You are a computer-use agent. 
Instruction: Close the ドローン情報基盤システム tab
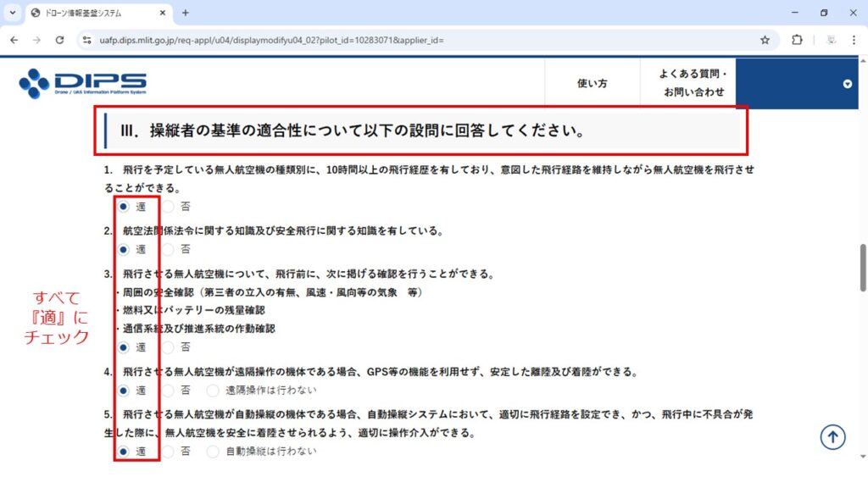click(x=160, y=13)
